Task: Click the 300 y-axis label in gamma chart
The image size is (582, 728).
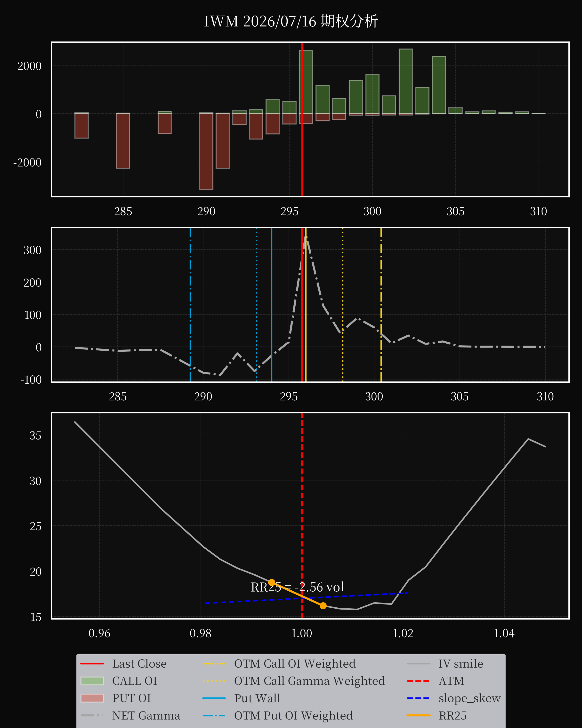Action: tap(32, 250)
